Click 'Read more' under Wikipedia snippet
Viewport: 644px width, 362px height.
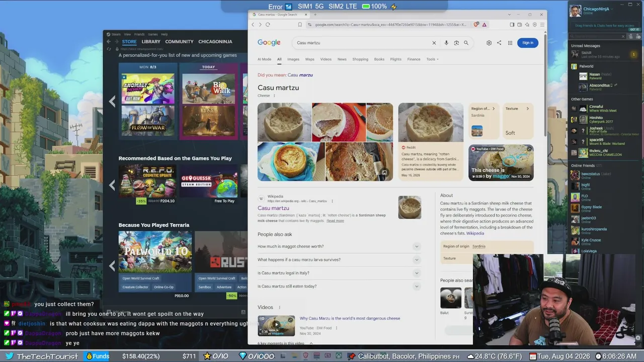[x=335, y=221]
